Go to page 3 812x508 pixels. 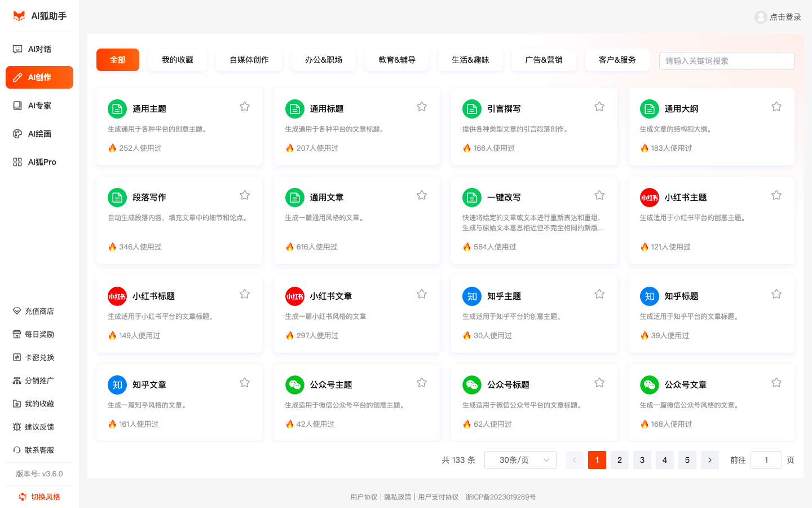point(642,460)
